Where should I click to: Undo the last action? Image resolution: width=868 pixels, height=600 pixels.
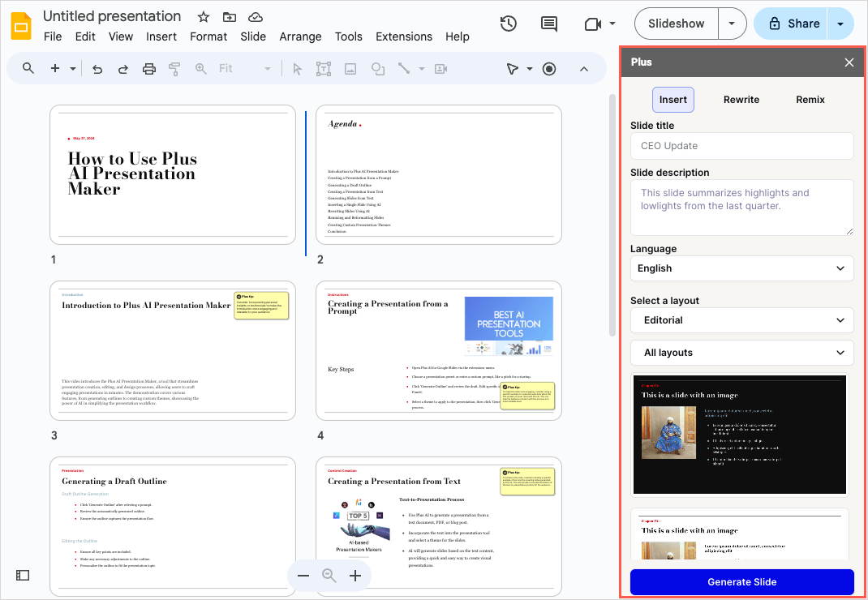(97, 69)
